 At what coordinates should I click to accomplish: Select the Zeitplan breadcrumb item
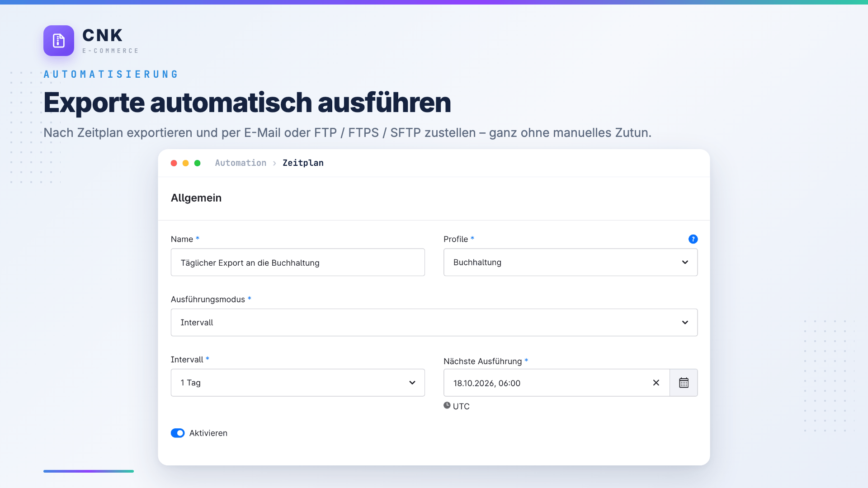pyautogui.click(x=303, y=163)
